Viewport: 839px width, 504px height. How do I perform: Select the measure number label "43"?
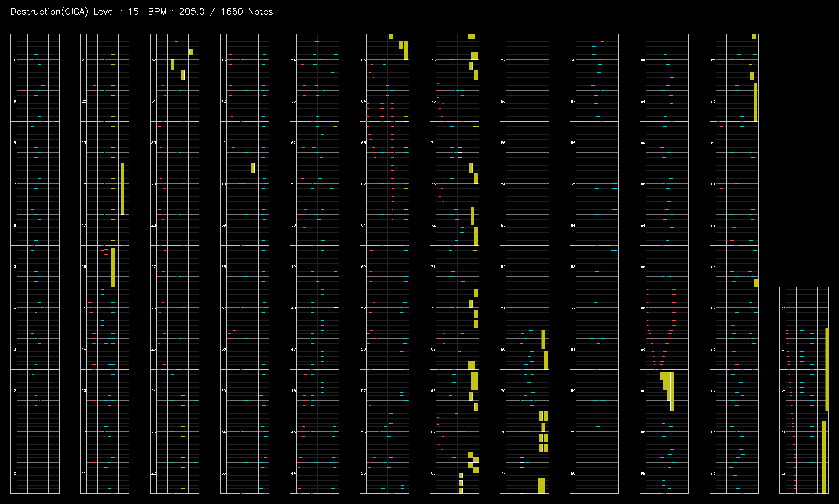coord(224,60)
